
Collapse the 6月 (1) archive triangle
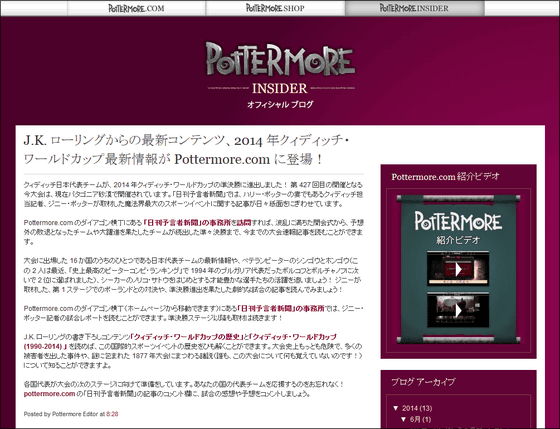click(404, 419)
